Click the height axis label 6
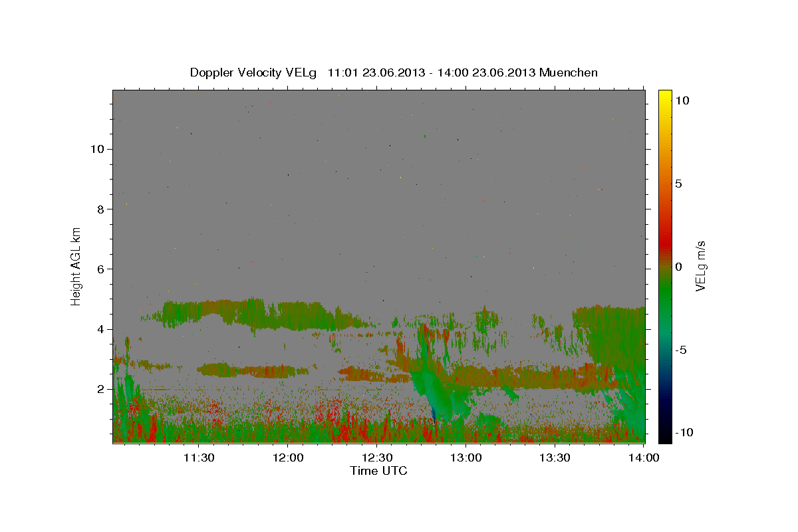The image size is (798, 532). tap(101, 269)
